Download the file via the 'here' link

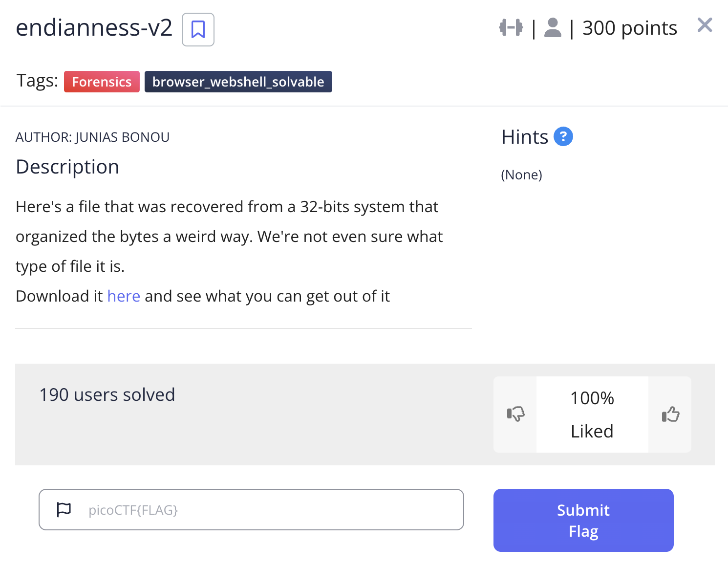pyautogui.click(x=124, y=296)
